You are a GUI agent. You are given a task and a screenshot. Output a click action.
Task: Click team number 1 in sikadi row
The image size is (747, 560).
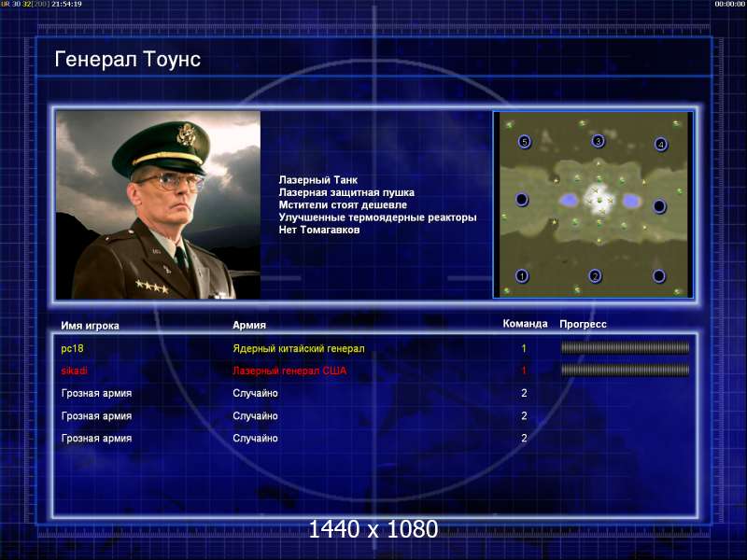(524, 371)
